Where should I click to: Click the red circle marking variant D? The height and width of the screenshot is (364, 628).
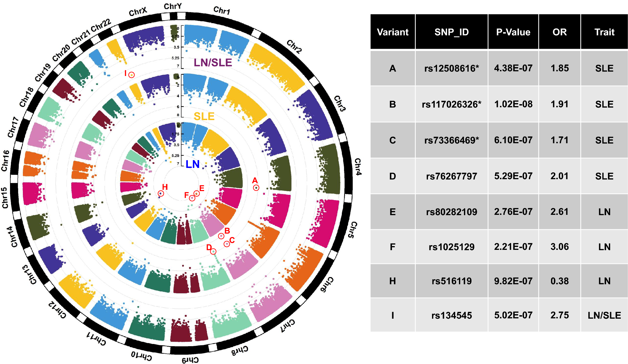coord(214,251)
